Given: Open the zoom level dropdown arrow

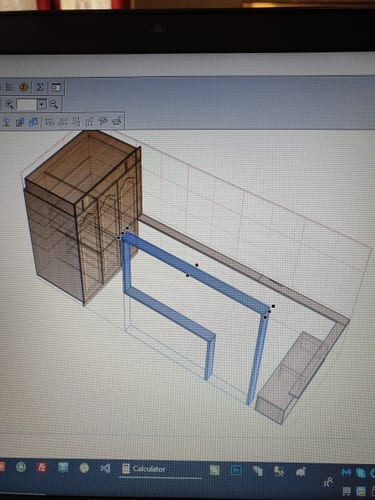Looking at the screenshot, I should pyautogui.click(x=41, y=104).
